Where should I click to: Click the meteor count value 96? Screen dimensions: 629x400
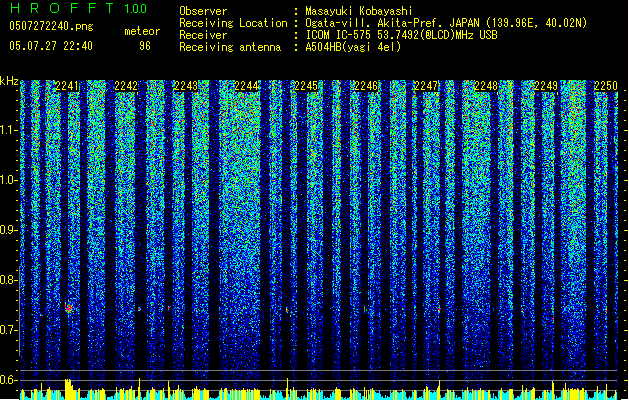[x=145, y=46]
